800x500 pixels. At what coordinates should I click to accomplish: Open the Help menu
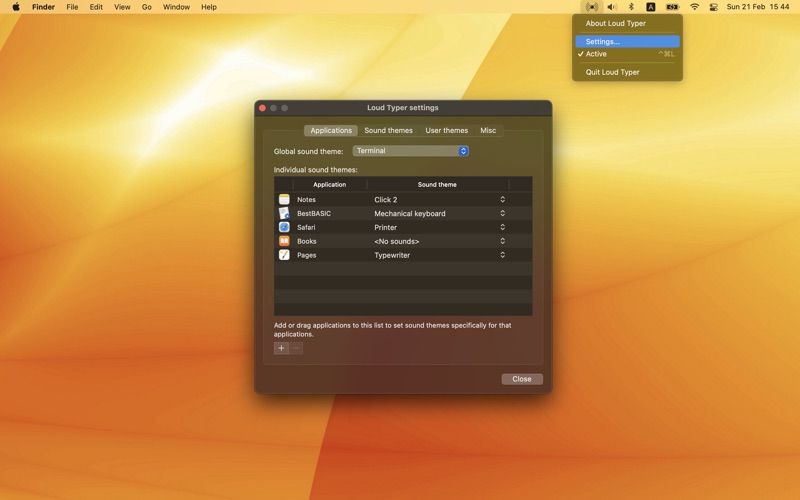[x=209, y=7]
